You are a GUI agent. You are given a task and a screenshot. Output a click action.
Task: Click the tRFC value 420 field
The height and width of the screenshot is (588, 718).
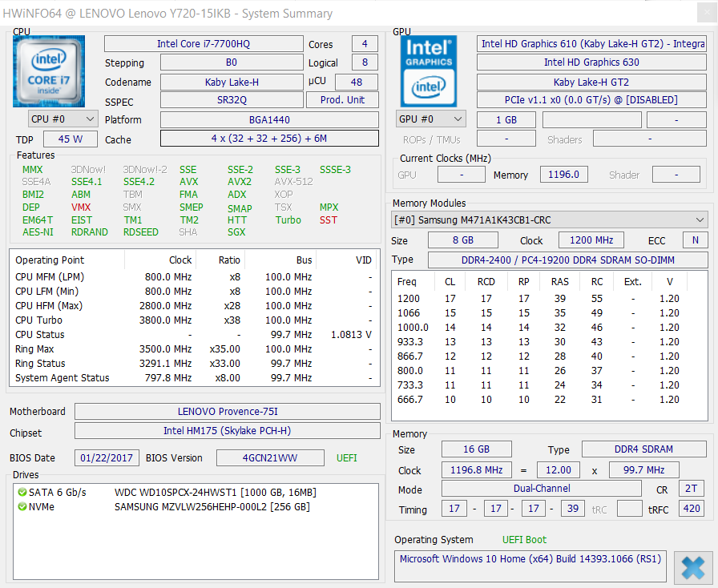(x=692, y=509)
